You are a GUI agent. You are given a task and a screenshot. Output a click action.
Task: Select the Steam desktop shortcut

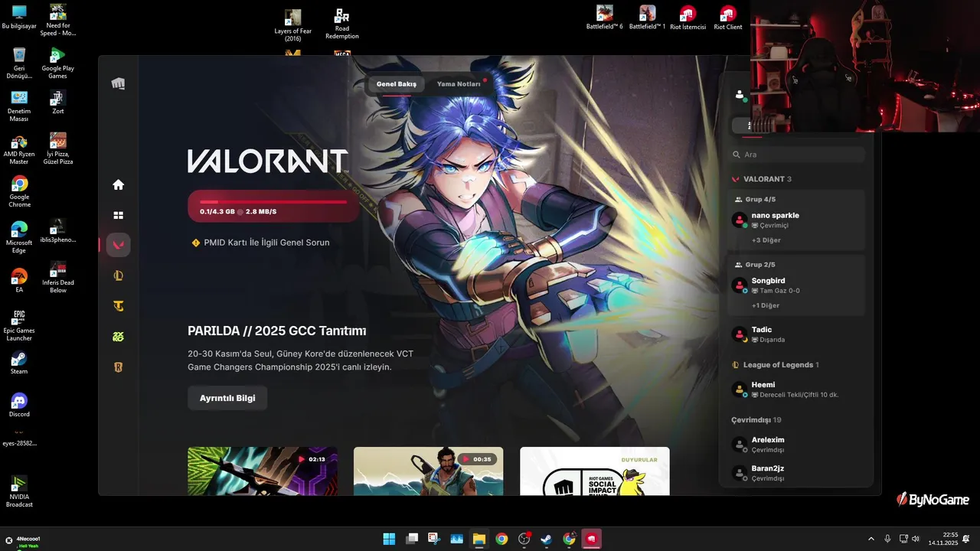19,363
